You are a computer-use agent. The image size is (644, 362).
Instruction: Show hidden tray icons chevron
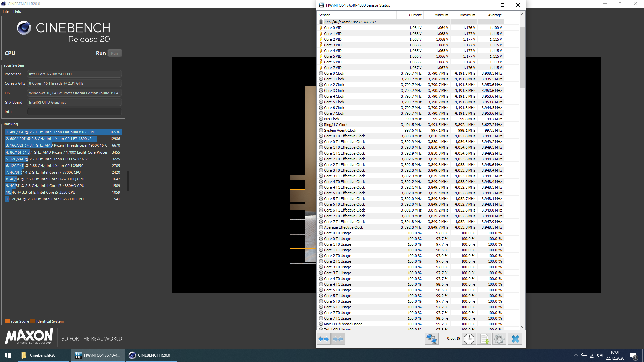[x=576, y=356]
